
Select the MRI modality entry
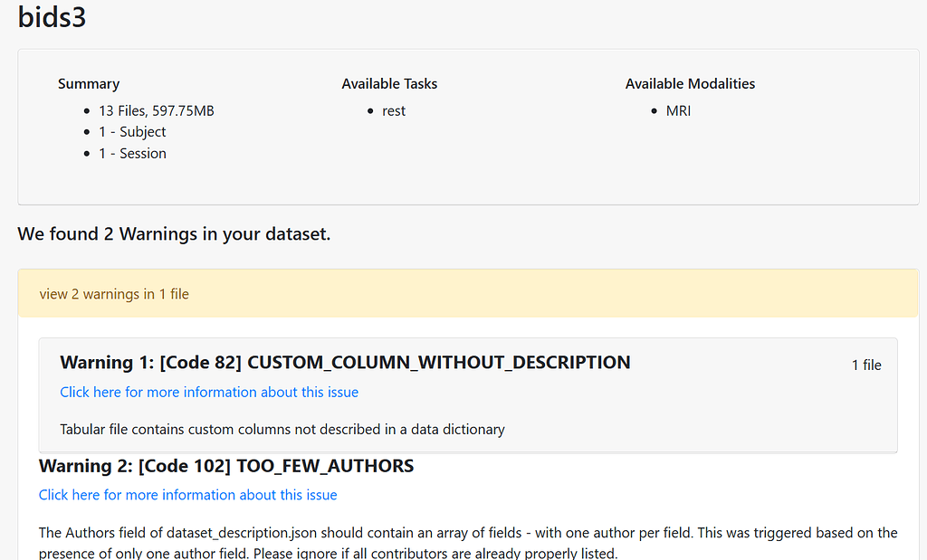[x=678, y=110]
